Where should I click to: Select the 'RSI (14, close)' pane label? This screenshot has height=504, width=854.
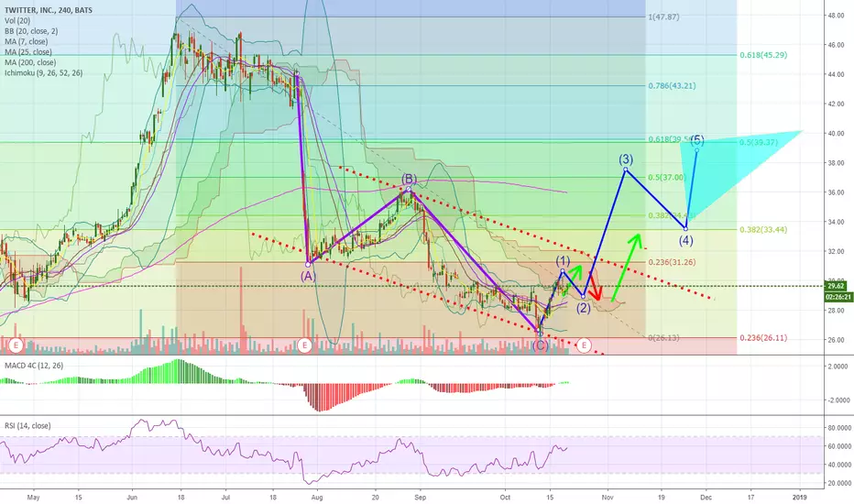(27, 425)
